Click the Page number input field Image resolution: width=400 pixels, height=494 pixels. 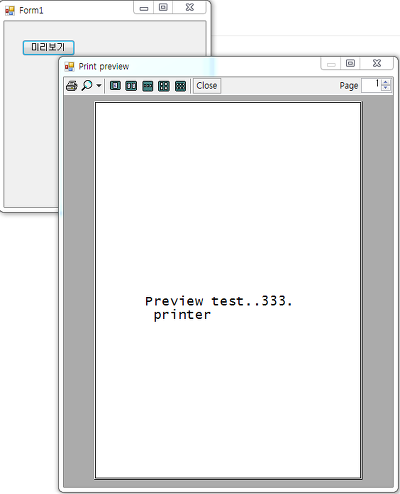click(371, 85)
